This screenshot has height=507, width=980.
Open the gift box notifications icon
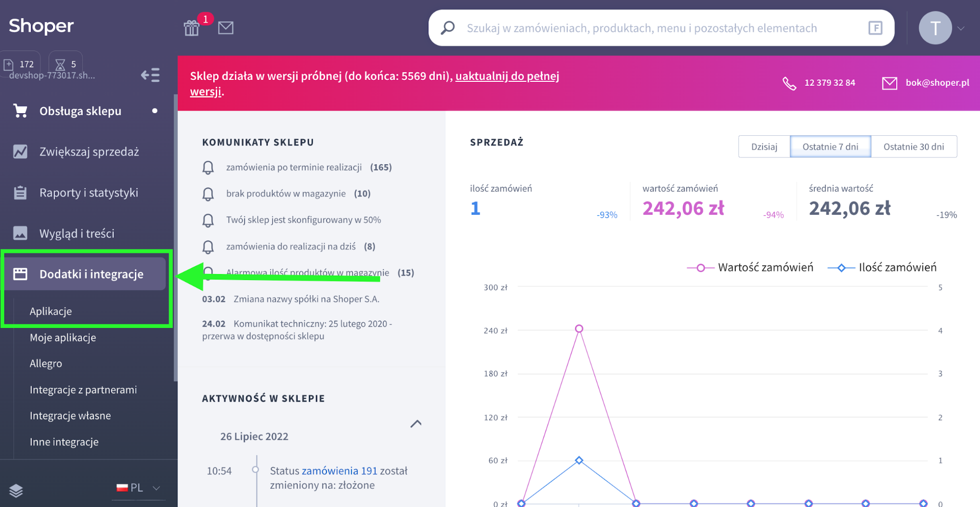pos(192,28)
